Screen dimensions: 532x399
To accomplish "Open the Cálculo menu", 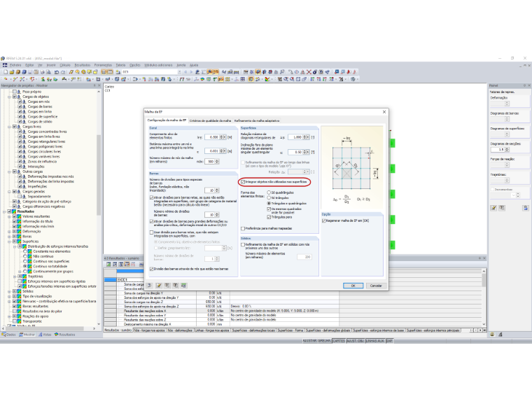I will click(x=65, y=65).
